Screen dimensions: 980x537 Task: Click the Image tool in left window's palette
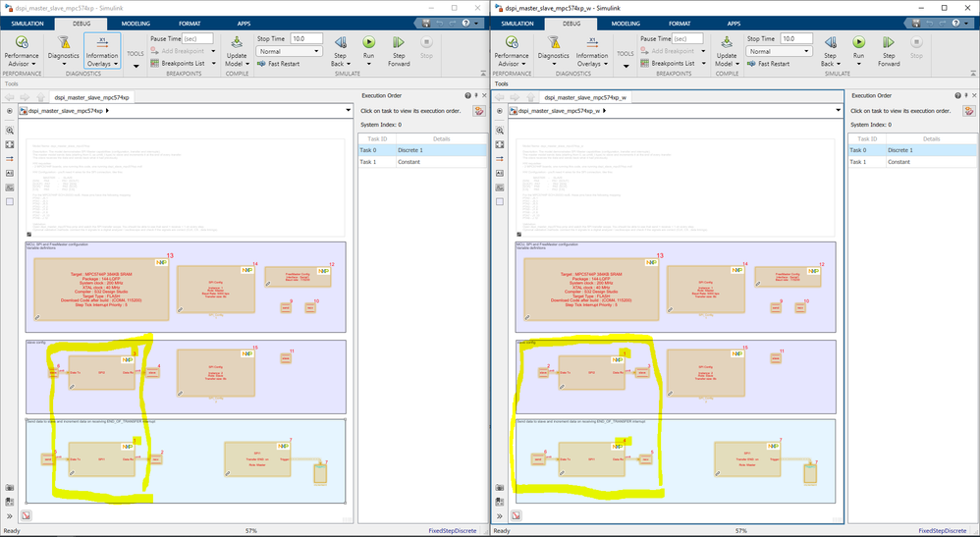click(x=10, y=188)
